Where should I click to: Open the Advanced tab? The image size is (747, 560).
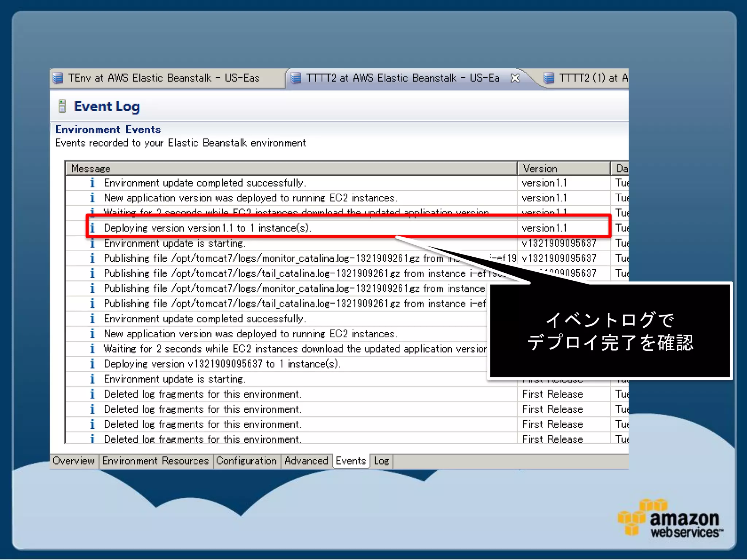pyautogui.click(x=306, y=461)
